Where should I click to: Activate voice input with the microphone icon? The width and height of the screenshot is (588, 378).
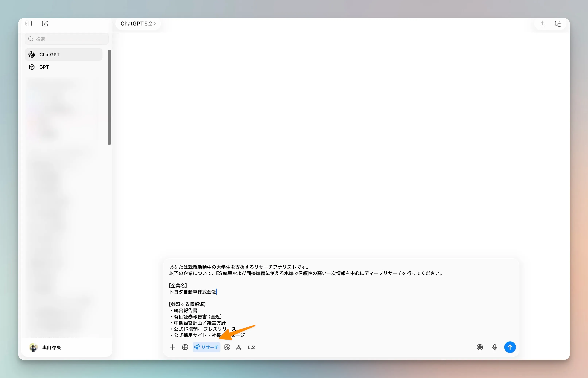494,347
